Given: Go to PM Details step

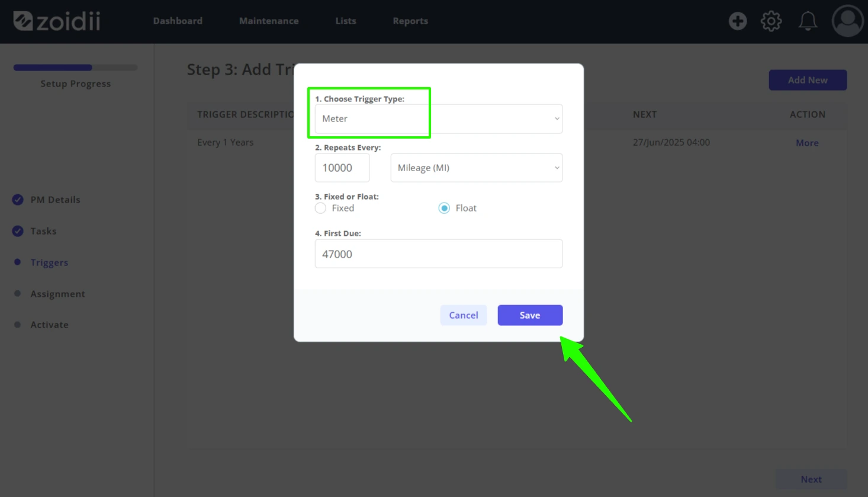Looking at the screenshot, I should point(55,200).
